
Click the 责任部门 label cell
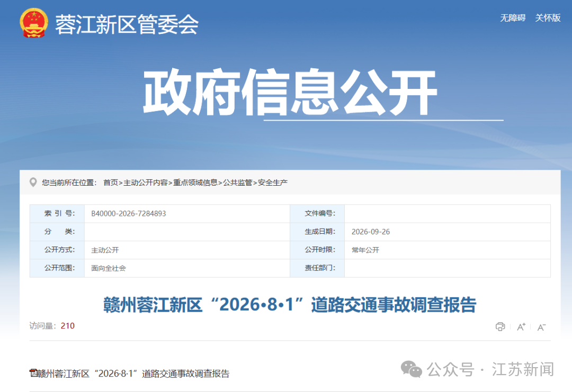(x=317, y=268)
